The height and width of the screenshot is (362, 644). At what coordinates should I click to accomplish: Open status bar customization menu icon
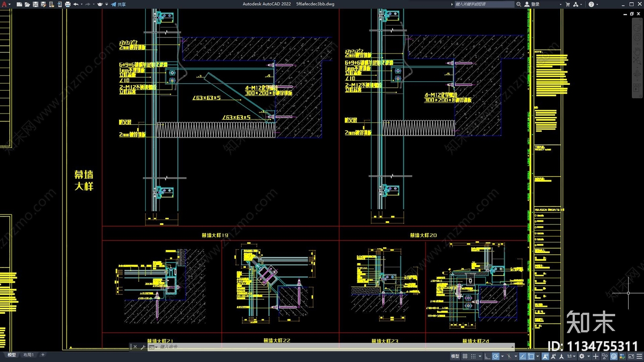(x=639, y=356)
